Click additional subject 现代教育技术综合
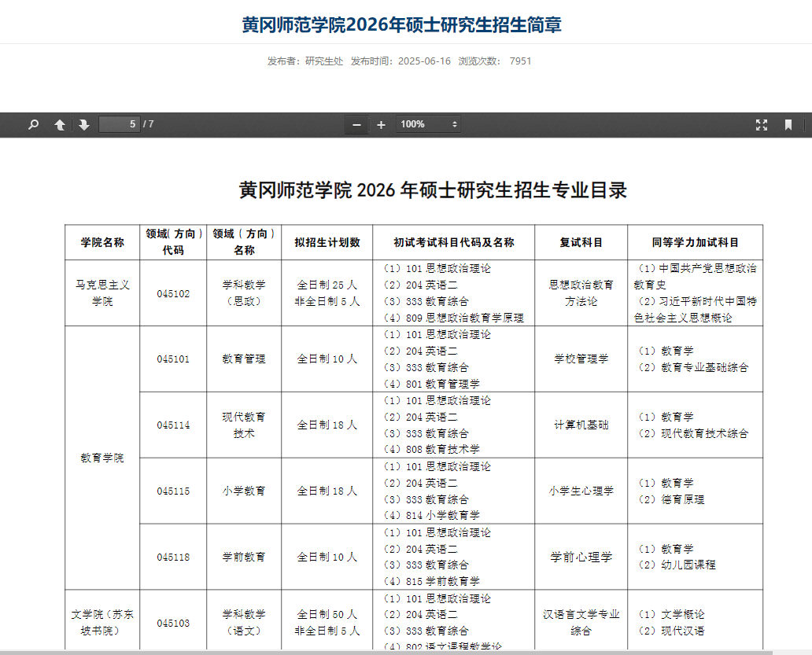The image size is (812, 655). tap(705, 433)
